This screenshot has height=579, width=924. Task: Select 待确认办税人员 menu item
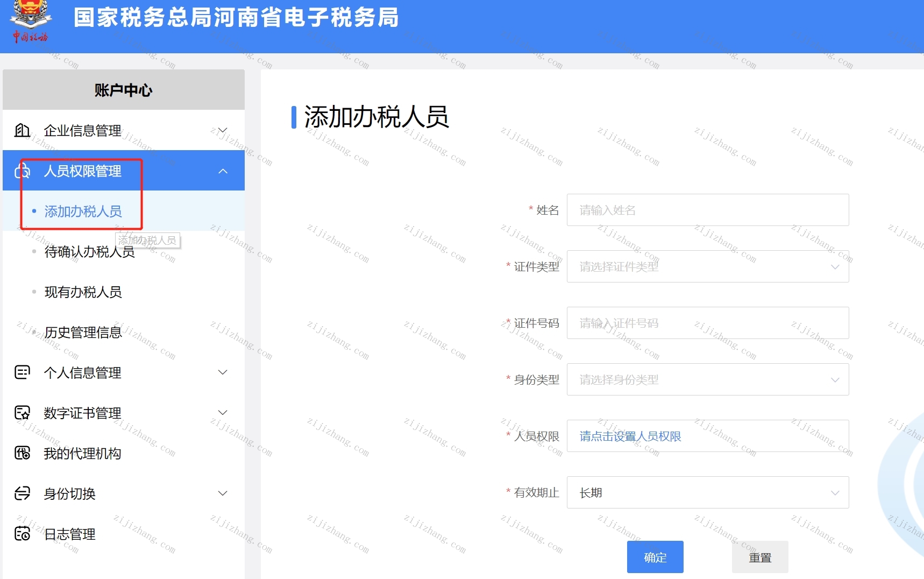point(90,252)
